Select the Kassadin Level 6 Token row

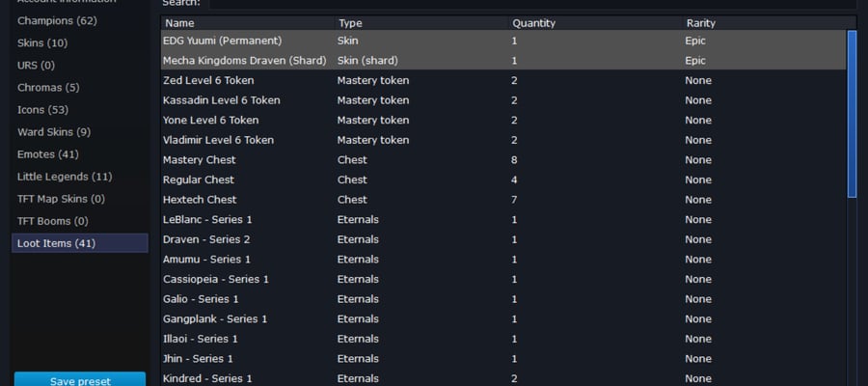click(503, 100)
